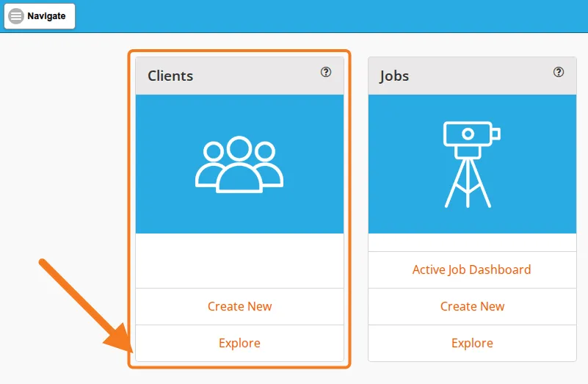This screenshot has height=384, width=588.
Task: Explore jobs link
Action: click(472, 343)
